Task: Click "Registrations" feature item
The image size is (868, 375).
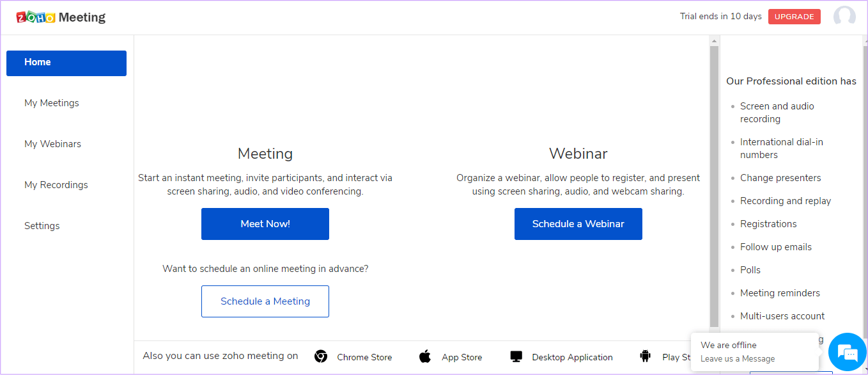Action: (x=768, y=224)
